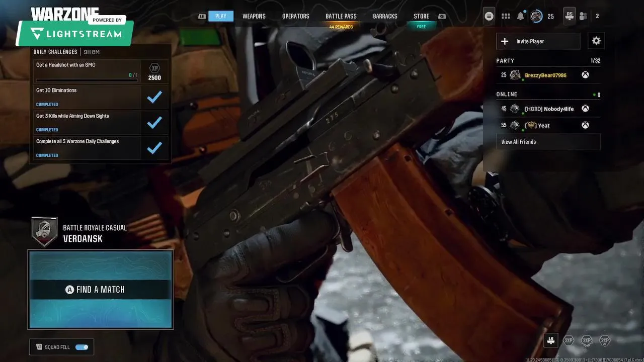Click the checkmark for Get 3 Kills while Aiming Down Sights

coord(154,122)
